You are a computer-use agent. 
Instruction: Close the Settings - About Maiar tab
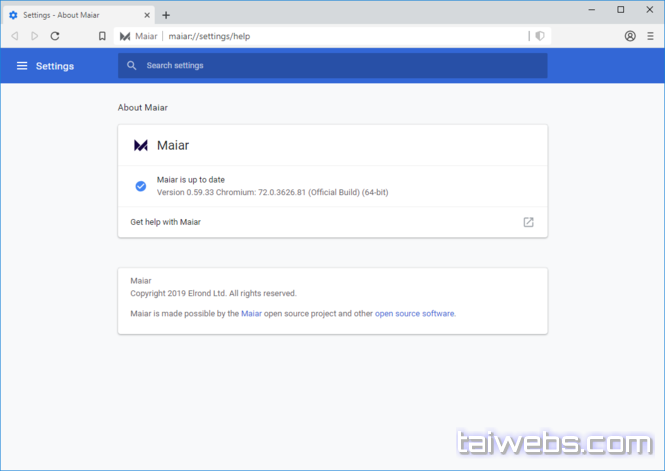pyautogui.click(x=146, y=15)
